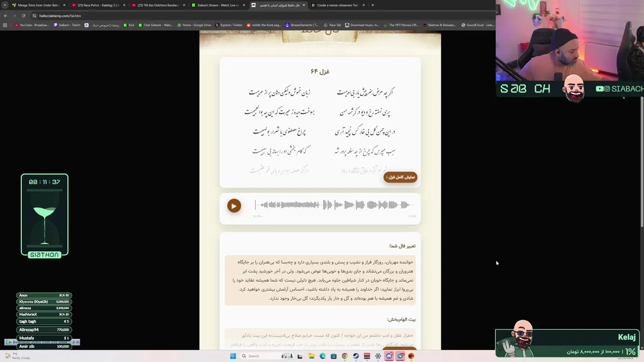Close the Mirage Tetris tab
644x362 pixels.
pos(64,5)
